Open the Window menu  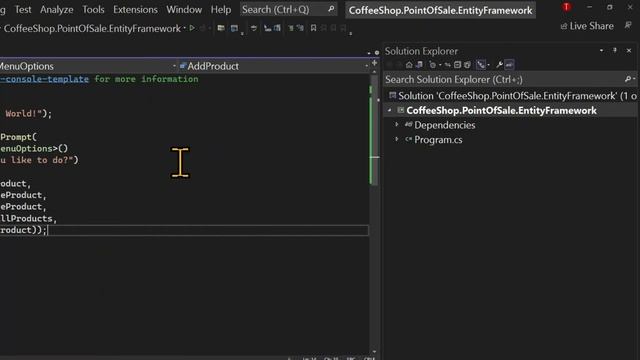point(184,9)
